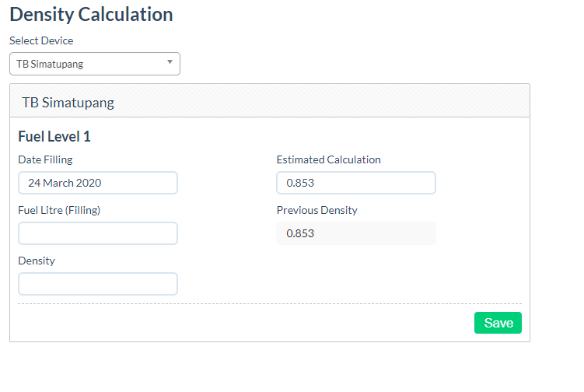Click the greyed Previous Density field
This screenshot has width=584, height=392.
click(355, 233)
